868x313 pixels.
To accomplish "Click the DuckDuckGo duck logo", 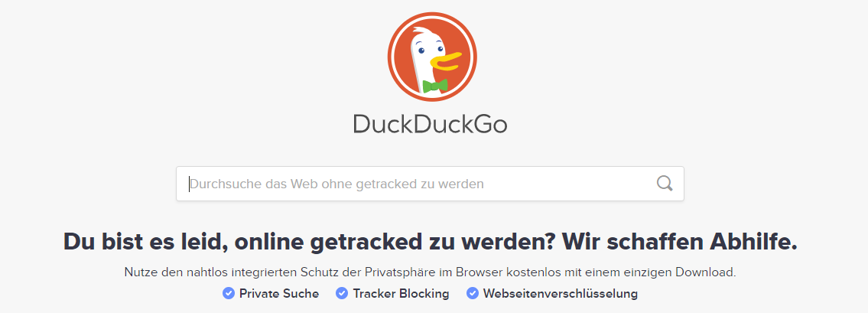I will (432, 57).
